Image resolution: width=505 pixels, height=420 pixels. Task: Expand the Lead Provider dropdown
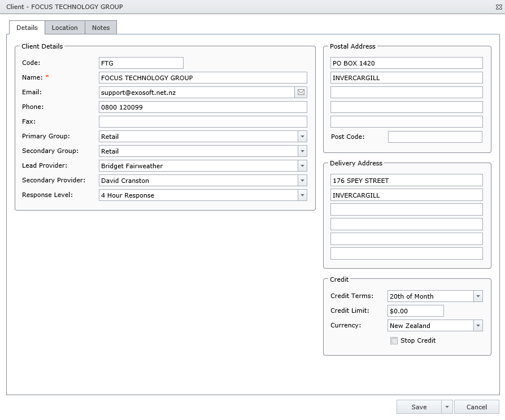pyautogui.click(x=302, y=166)
